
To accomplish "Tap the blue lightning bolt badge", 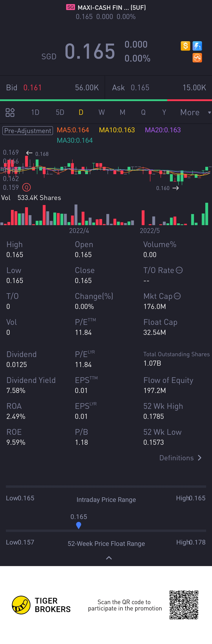I will pos(197,46).
